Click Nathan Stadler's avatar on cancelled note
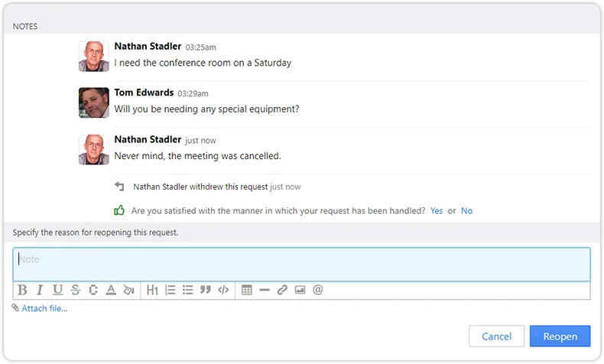The image size is (604, 364). [94, 149]
